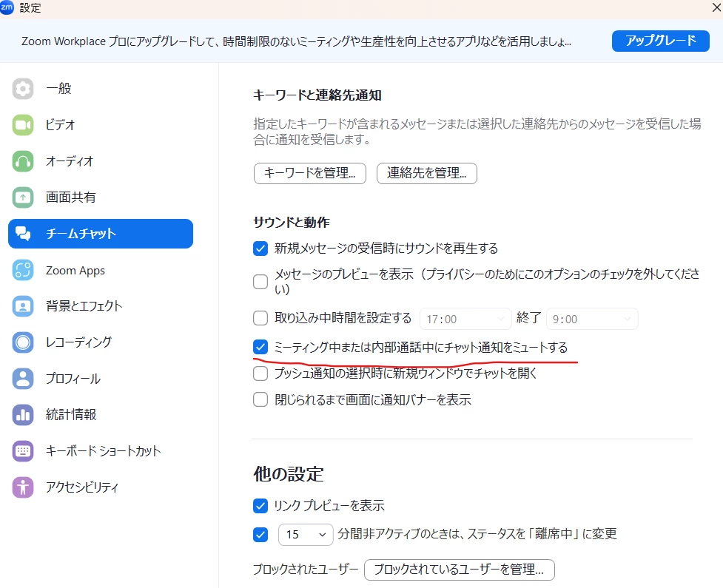Open the Zoom Apps settings section
The image size is (723, 588).
[101, 270]
